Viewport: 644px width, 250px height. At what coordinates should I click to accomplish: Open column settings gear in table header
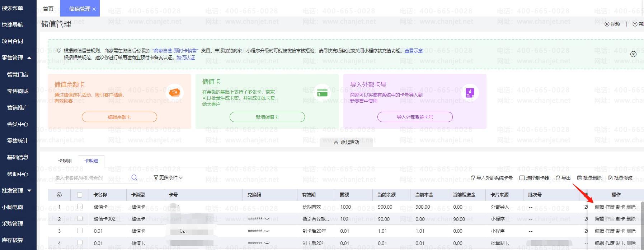(x=59, y=195)
